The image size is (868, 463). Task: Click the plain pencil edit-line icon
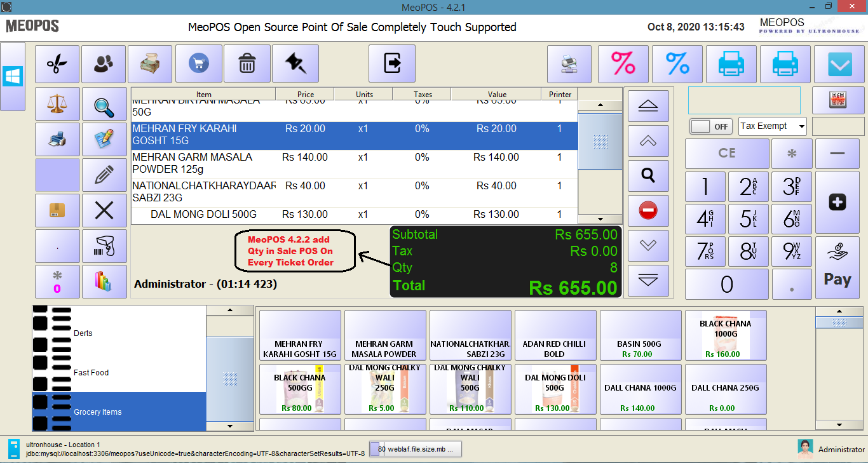pyautogui.click(x=104, y=175)
